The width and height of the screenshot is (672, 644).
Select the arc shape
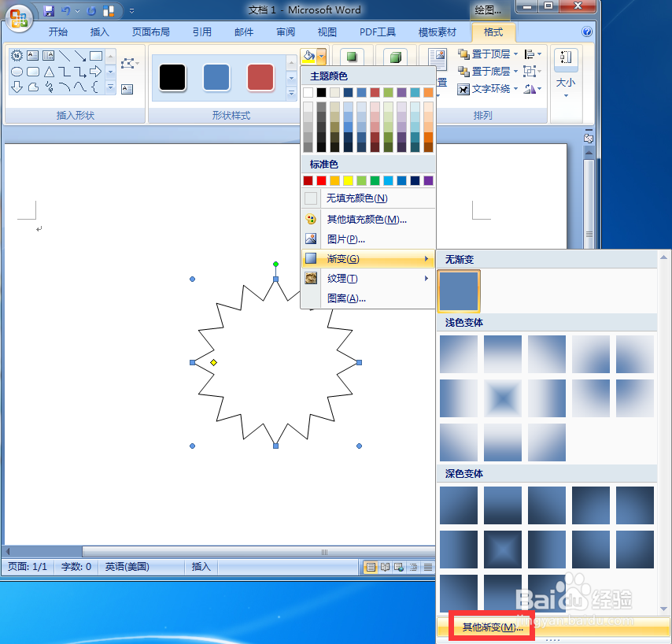click(65, 87)
